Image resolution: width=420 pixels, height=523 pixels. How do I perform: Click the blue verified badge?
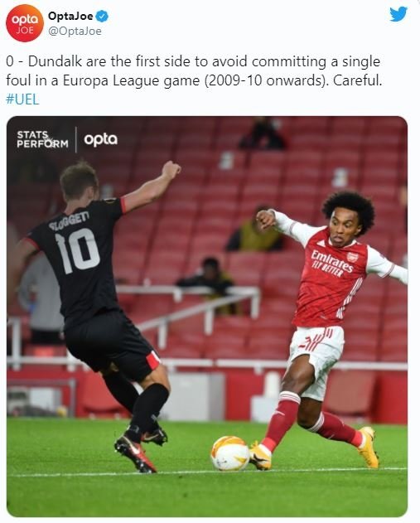click(x=102, y=16)
